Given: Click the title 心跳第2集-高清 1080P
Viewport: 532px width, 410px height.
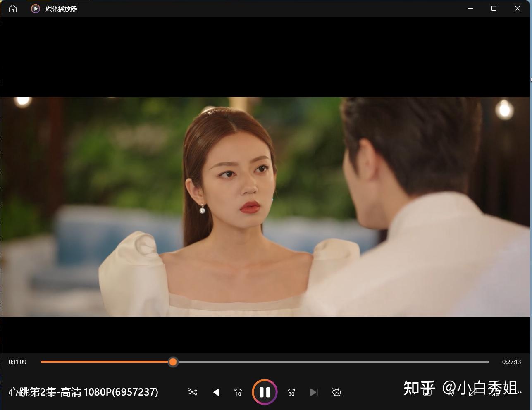Looking at the screenshot, I should click(x=83, y=392).
